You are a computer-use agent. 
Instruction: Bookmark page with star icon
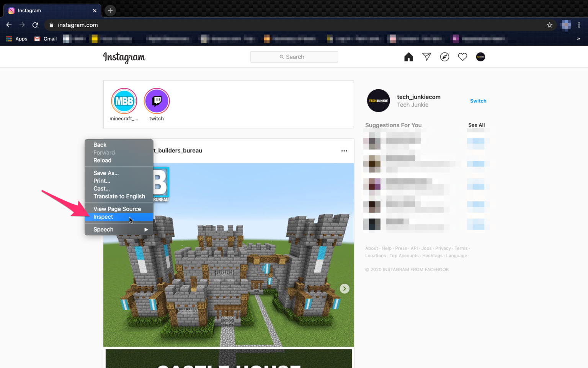pos(549,25)
